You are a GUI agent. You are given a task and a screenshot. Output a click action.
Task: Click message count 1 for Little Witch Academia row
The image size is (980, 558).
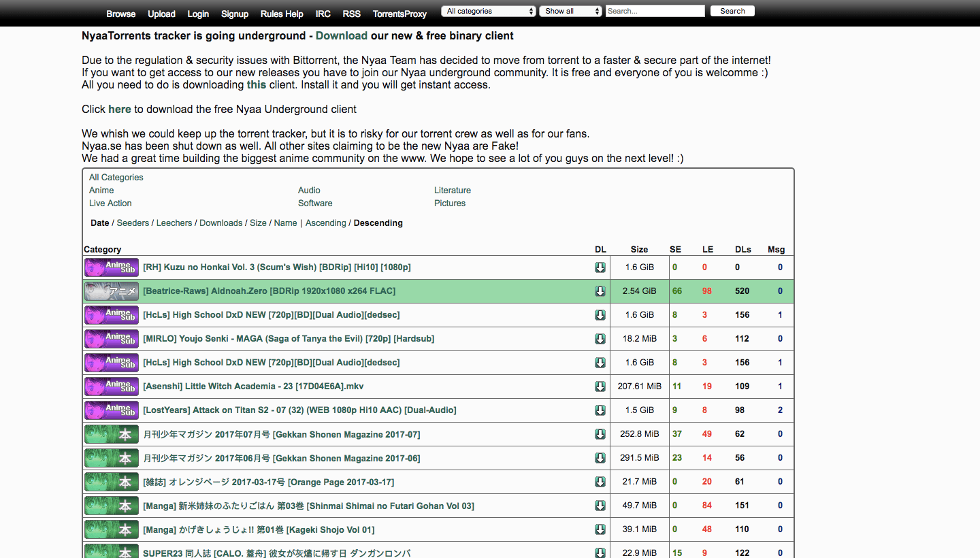(780, 387)
